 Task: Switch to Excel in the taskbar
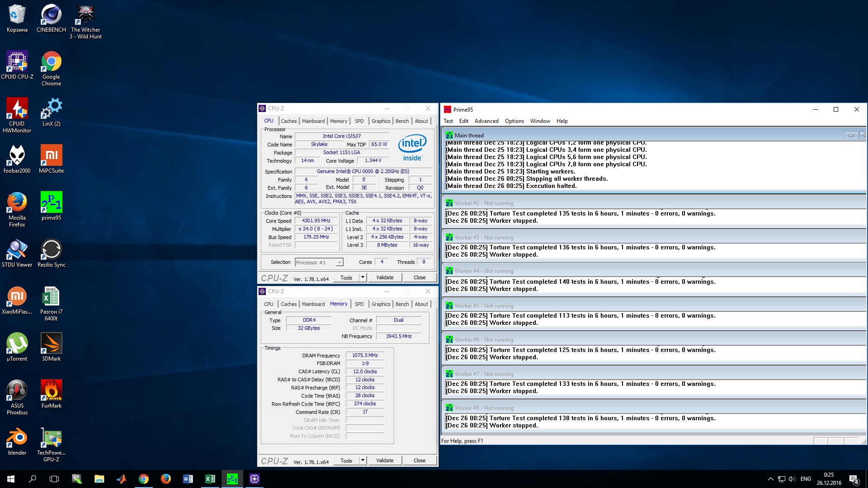coord(210,479)
